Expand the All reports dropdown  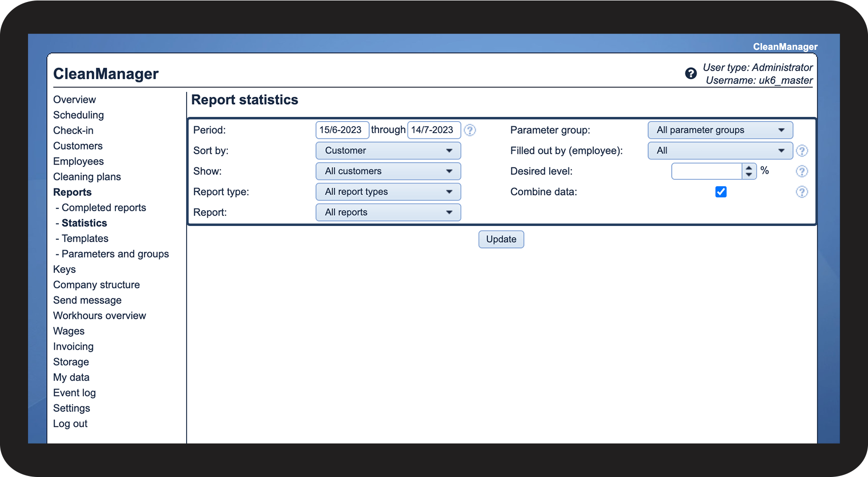coord(388,213)
